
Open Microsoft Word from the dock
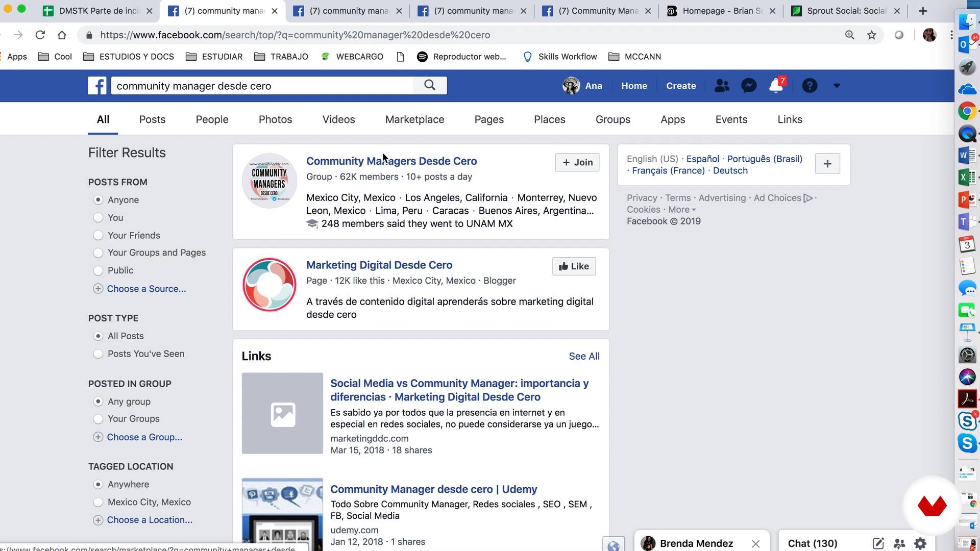pyautogui.click(x=967, y=155)
